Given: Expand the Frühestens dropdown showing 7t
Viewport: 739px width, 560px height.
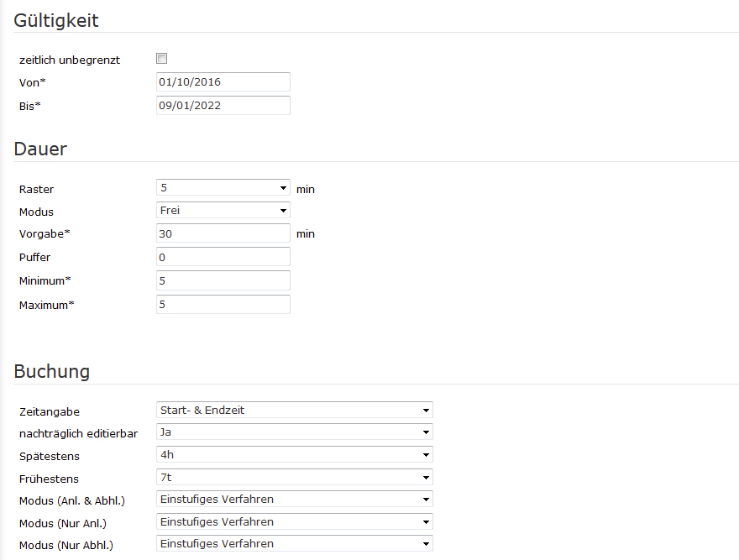Looking at the screenshot, I should pos(295,478).
